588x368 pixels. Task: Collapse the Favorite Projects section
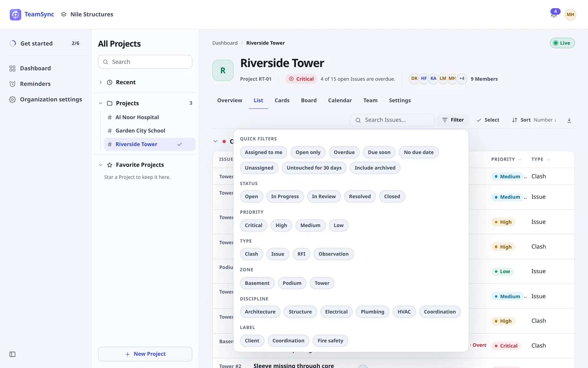tap(101, 165)
